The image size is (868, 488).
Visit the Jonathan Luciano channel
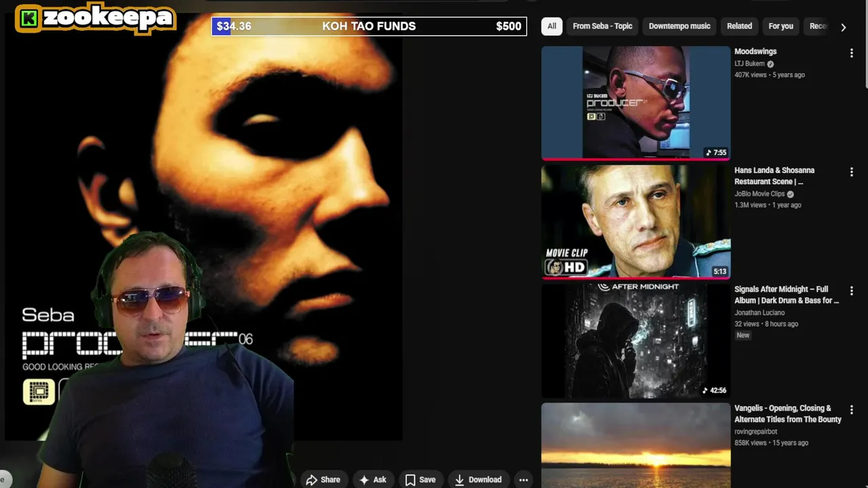click(759, 312)
